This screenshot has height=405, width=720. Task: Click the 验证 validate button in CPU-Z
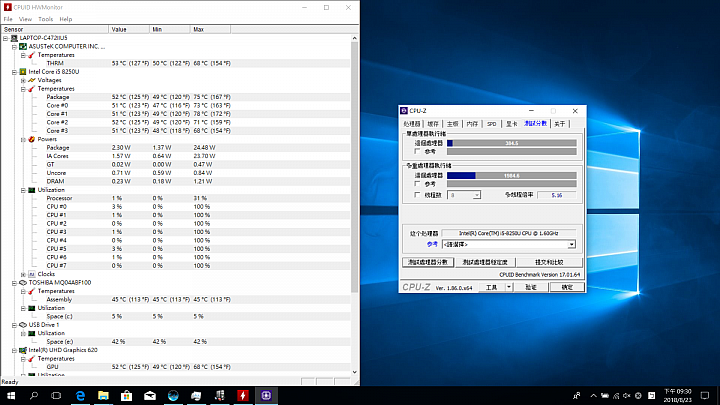[x=531, y=287]
